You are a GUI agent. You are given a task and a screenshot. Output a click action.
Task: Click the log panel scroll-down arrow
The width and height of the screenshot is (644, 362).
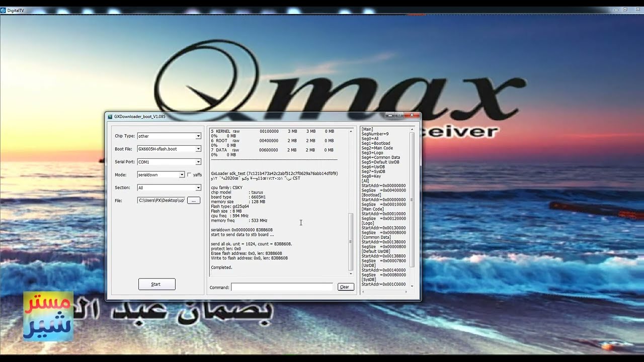351,274
